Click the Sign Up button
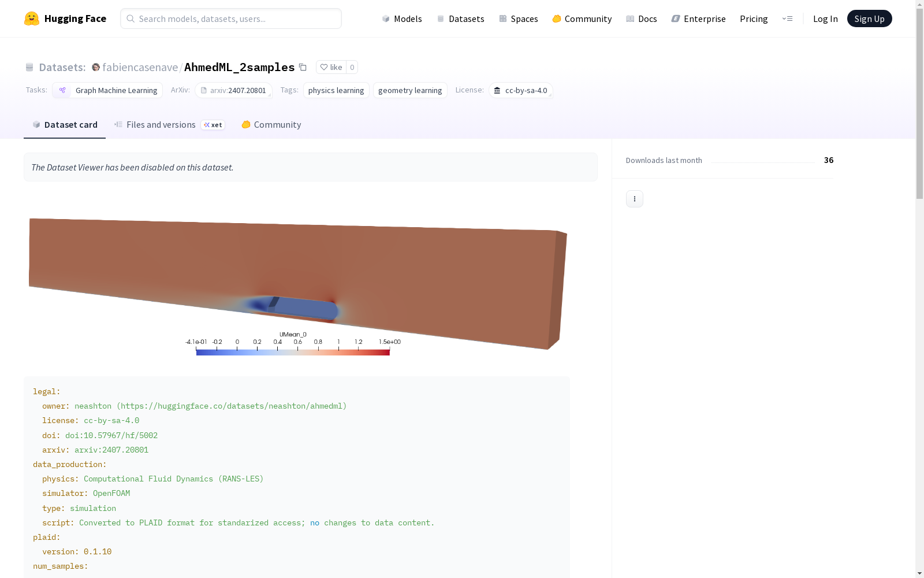 pos(869,18)
